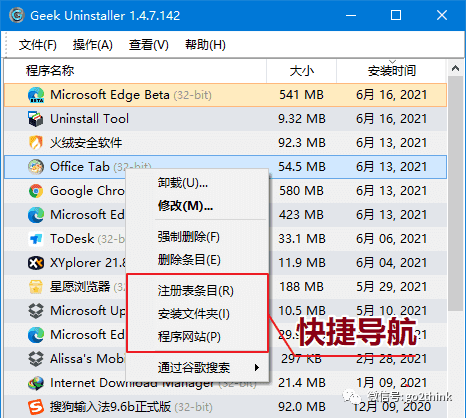Click the 6月 06, 2021 date cell

[392, 239]
